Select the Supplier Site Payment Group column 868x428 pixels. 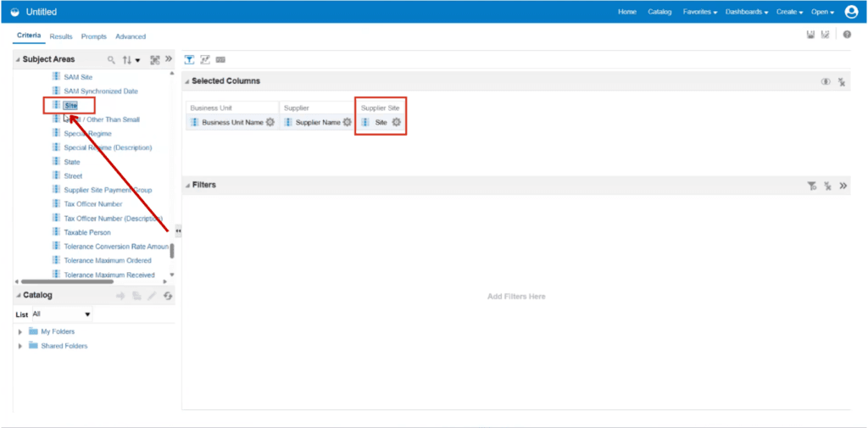pos(108,190)
